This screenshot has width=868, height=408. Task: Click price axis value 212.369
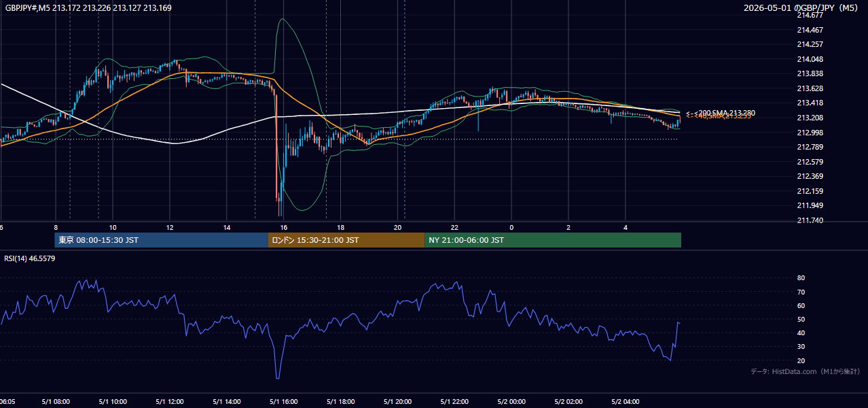tap(810, 176)
